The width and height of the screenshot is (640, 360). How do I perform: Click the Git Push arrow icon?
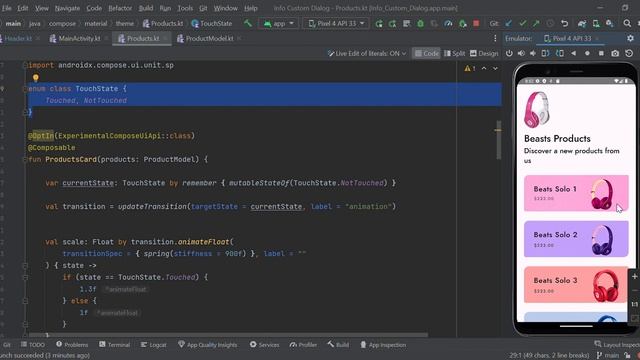[536, 24]
